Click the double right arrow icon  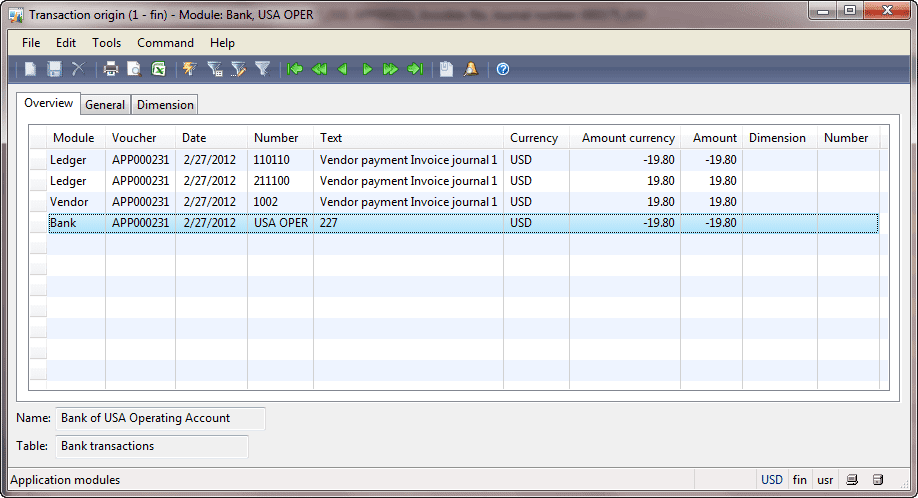[391, 69]
